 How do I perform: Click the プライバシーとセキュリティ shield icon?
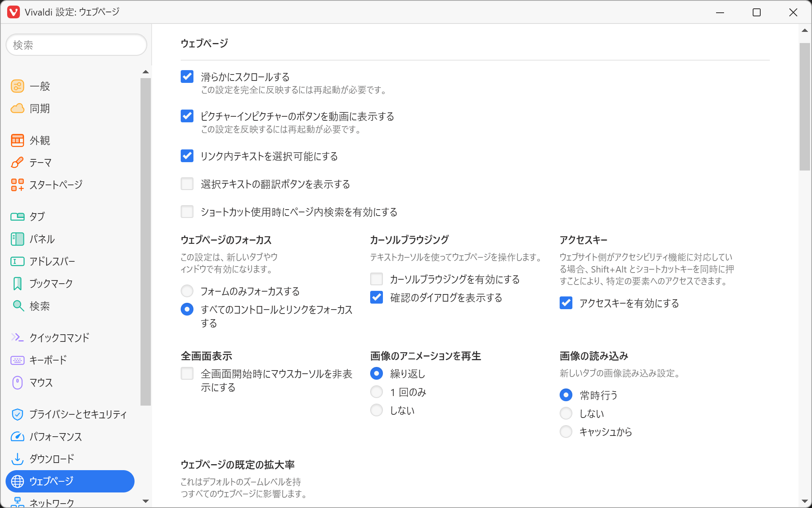pyautogui.click(x=17, y=414)
